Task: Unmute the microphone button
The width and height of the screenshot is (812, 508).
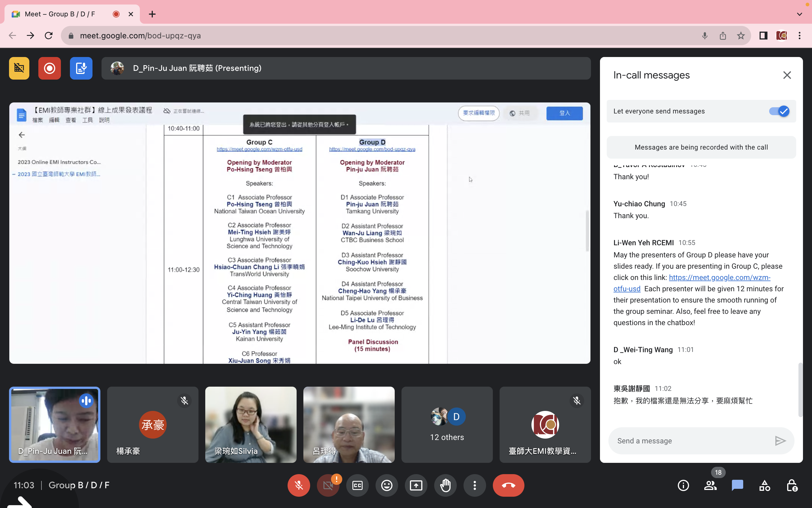Action: (299, 485)
